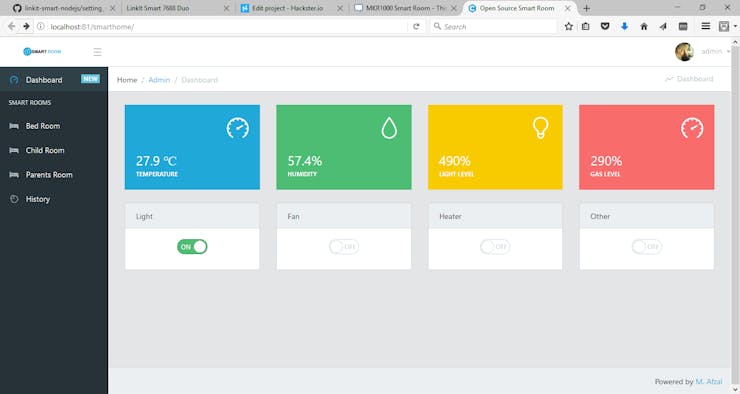Click the Pocket save icon
Screen dimensions: 740x394
[x=605, y=26]
